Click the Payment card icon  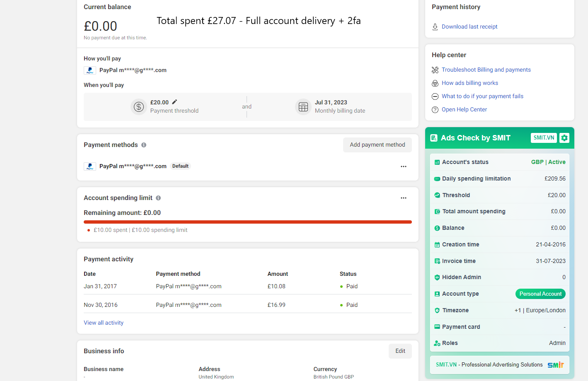pyautogui.click(x=437, y=327)
